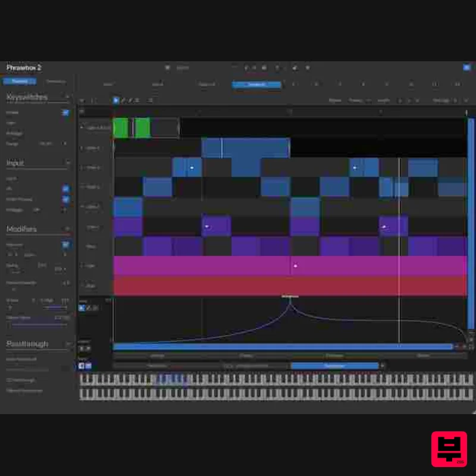Switch to the Phrases tab in the sidebar
This screenshot has height=476, width=476.
point(20,81)
